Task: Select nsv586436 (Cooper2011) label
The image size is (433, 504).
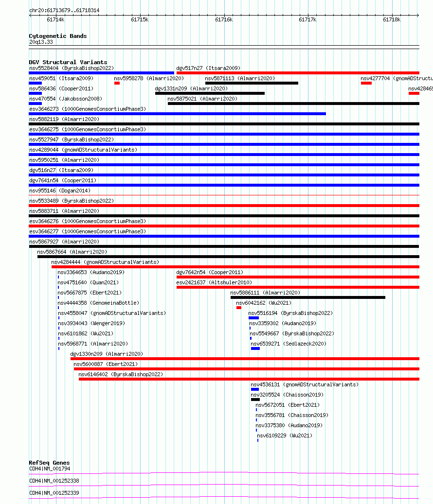Action: coord(61,89)
